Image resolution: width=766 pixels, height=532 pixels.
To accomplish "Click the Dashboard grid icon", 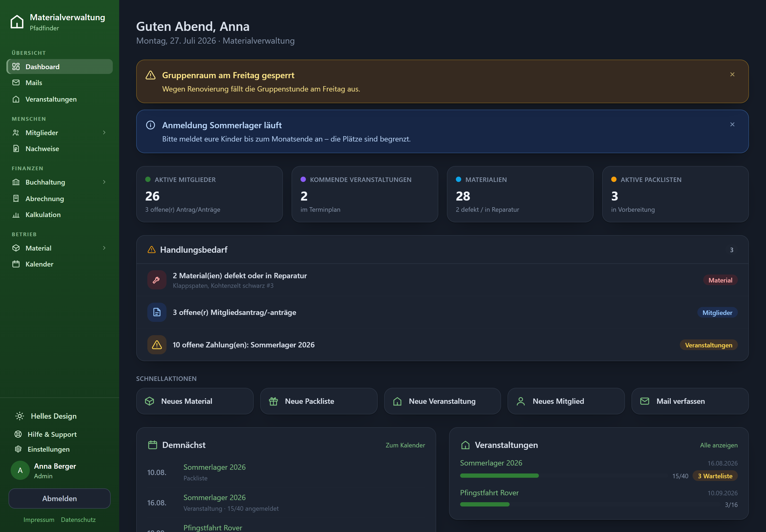I will coord(16,67).
